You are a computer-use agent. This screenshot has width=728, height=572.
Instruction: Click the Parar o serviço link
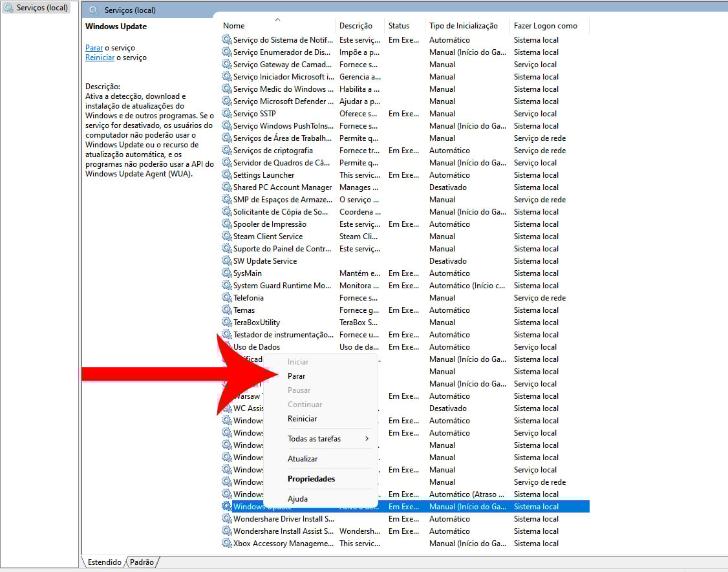click(94, 48)
